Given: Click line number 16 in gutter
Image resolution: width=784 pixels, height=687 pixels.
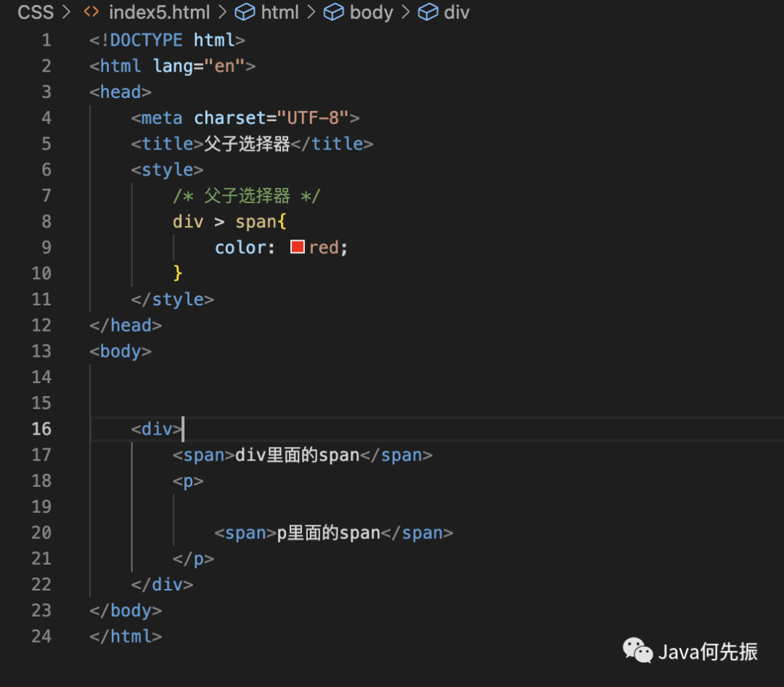Looking at the screenshot, I should 41,429.
